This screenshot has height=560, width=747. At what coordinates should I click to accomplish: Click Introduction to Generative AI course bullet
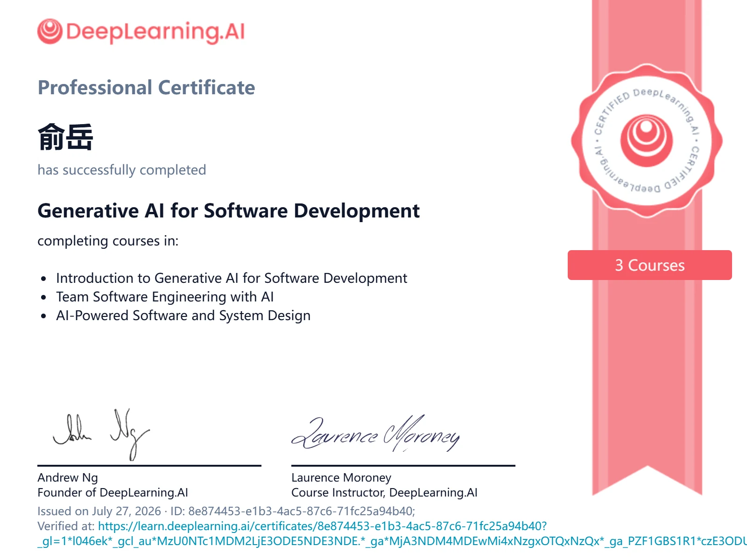tap(232, 278)
